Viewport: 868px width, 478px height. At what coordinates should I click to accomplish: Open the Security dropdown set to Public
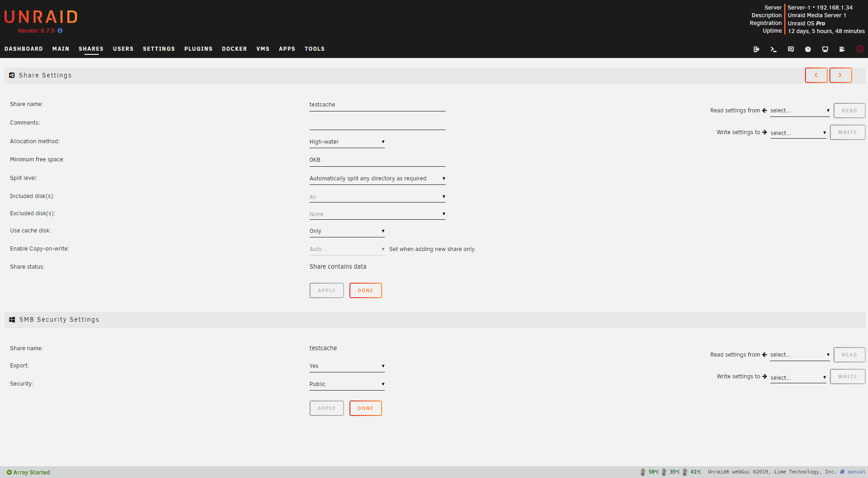[x=347, y=384]
